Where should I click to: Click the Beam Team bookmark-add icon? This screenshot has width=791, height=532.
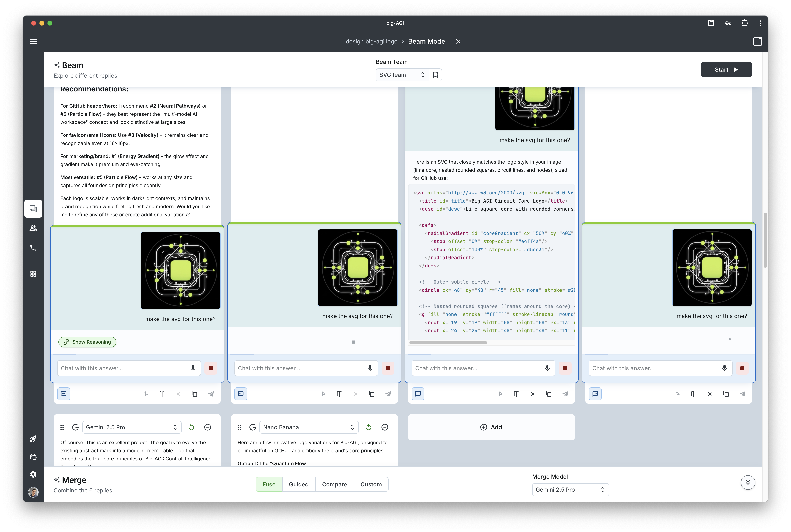click(435, 75)
